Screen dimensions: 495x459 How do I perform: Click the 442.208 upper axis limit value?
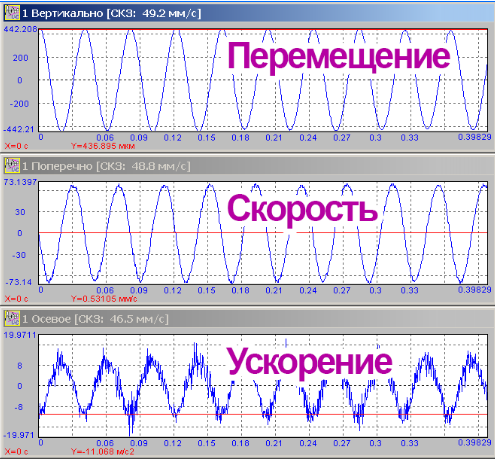coord(20,29)
